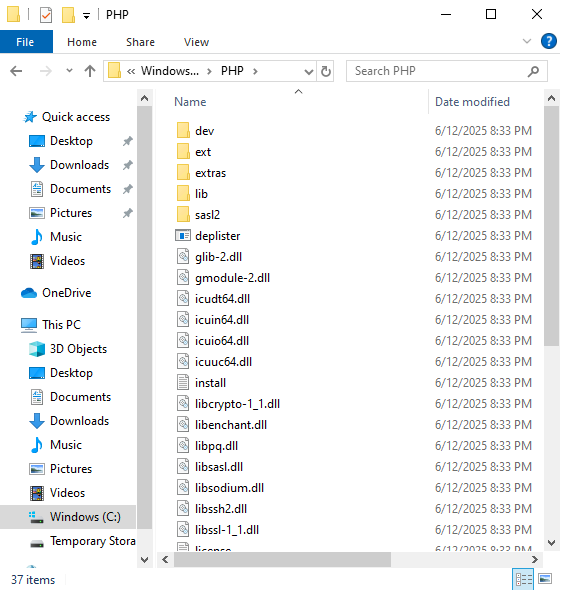Select the lib folder icon

pos(183,193)
